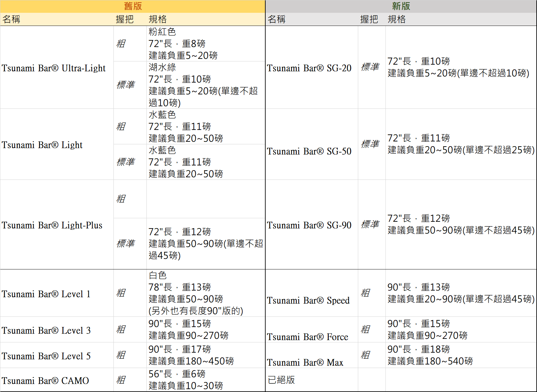537x392 pixels.
Task: Click 粗 grip cell in Speed row
Action: coord(372,293)
